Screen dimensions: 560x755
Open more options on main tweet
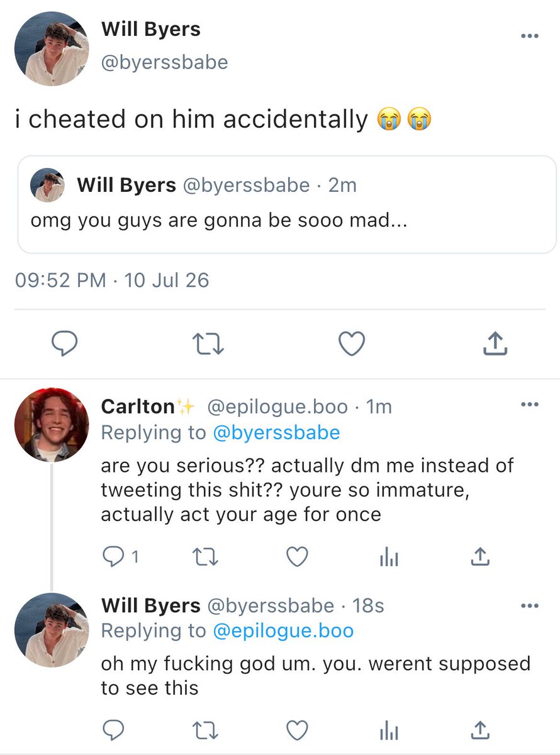coord(530,36)
